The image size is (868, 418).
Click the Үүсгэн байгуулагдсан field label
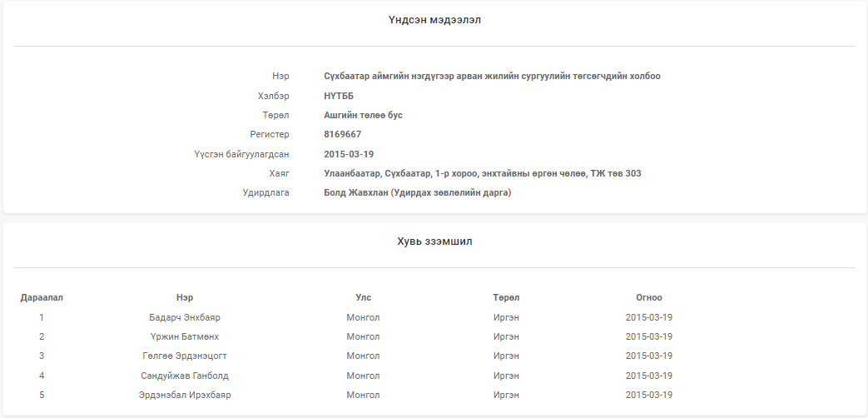tap(241, 154)
